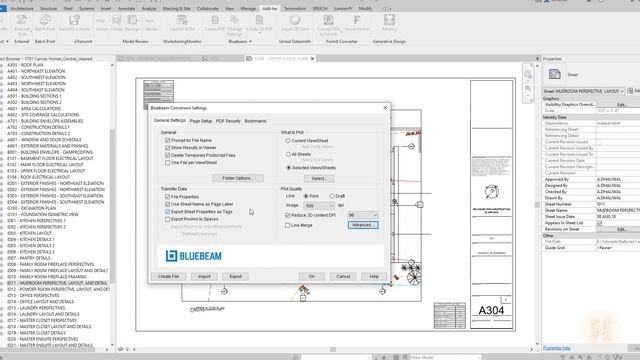This screenshot has width=640, height=360.
Task: Toggle Use Sheet Name as Page Label
Action: pos(167,204)
